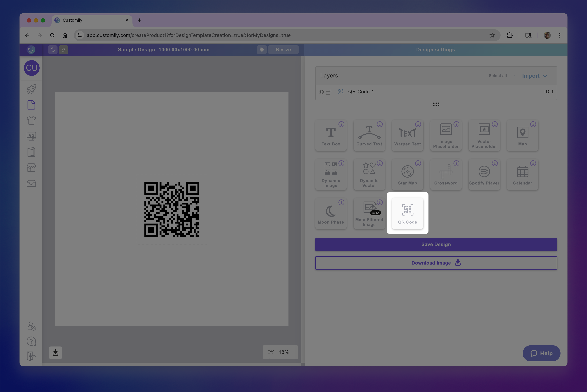Add a Spotify Player element
This screenshot has height=392, width=587.
click(x=484, y=174)
